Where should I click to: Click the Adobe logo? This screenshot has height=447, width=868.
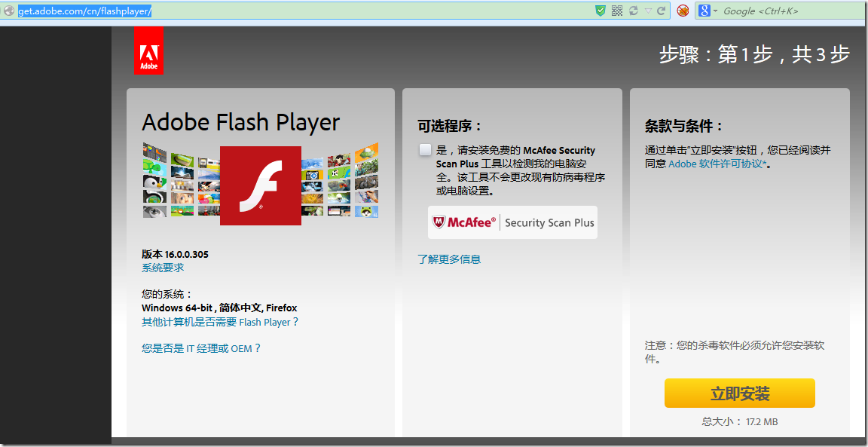pyautogui.click(x=148, y=51)
